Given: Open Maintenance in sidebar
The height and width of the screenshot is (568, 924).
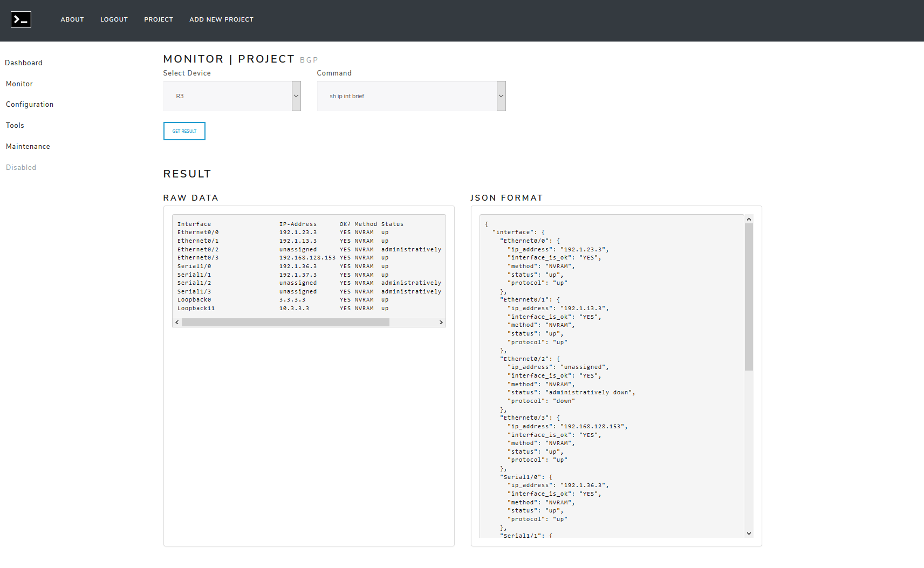Looking at the screenshot, I should click(x=28, y=147).
